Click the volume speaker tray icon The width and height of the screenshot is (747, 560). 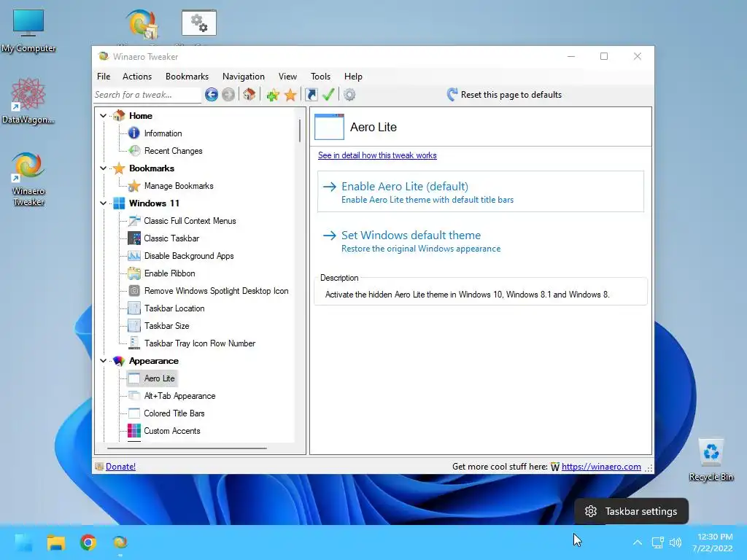pyautogui.click(x=675, y=542)
